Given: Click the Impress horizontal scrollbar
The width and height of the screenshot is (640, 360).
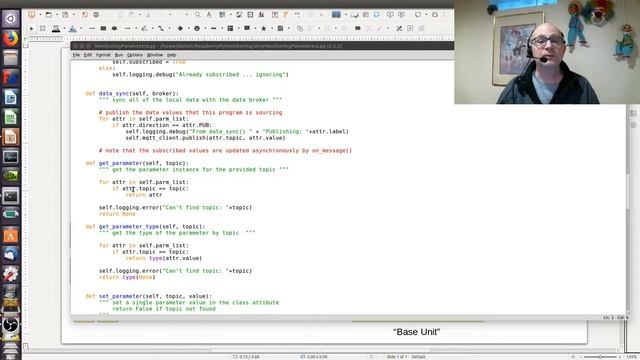Looking at the screenshot, I should (x=321, y=350).
